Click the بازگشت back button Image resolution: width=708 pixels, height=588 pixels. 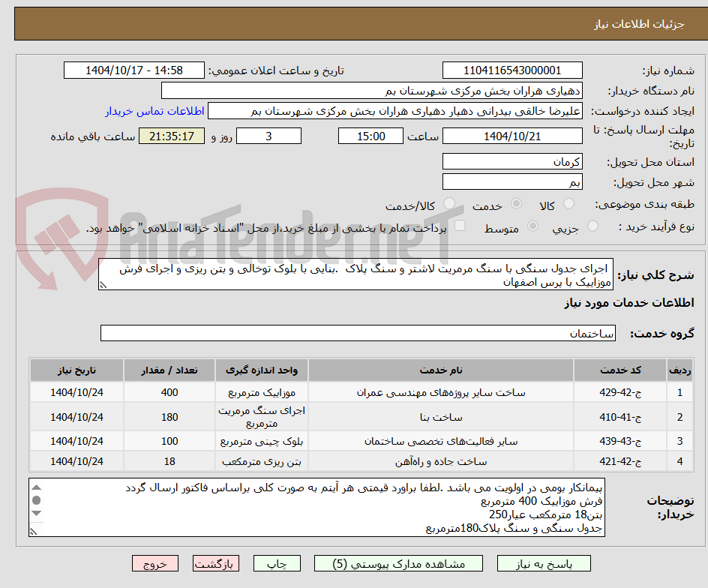click(215, 563)
